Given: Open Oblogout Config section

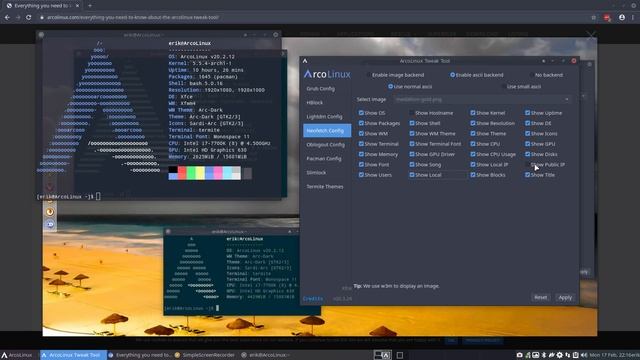Looking at the screenshot, I should pyautogui.click(x=325, y=144).
